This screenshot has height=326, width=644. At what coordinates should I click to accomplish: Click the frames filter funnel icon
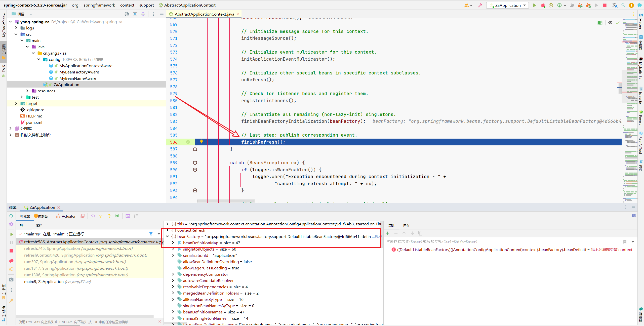[151, 234]
